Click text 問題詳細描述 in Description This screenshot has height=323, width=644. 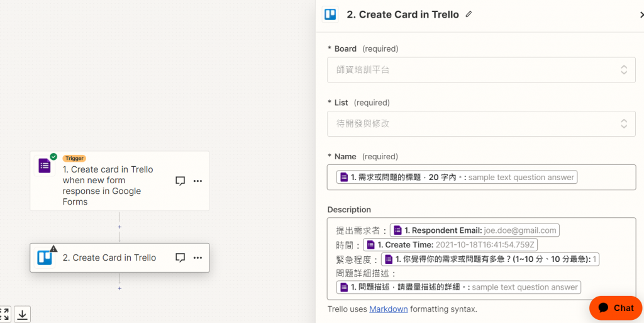click(362, 273)
